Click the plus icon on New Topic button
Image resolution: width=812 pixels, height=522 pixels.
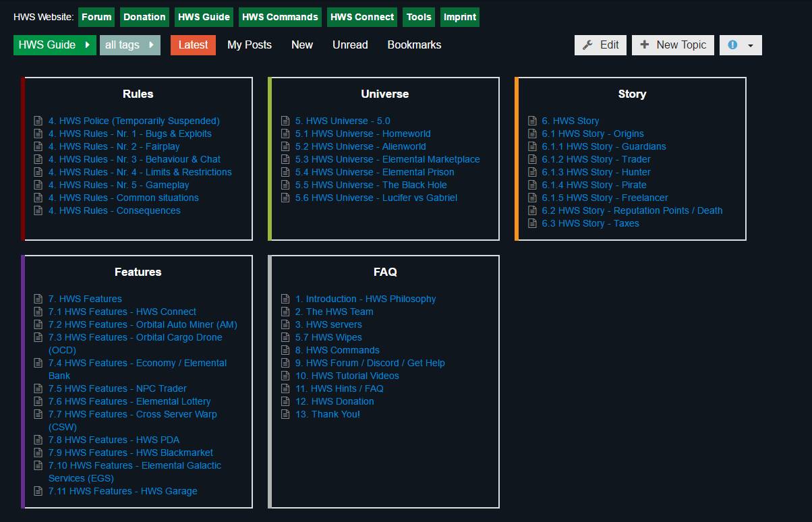[645, 45]
